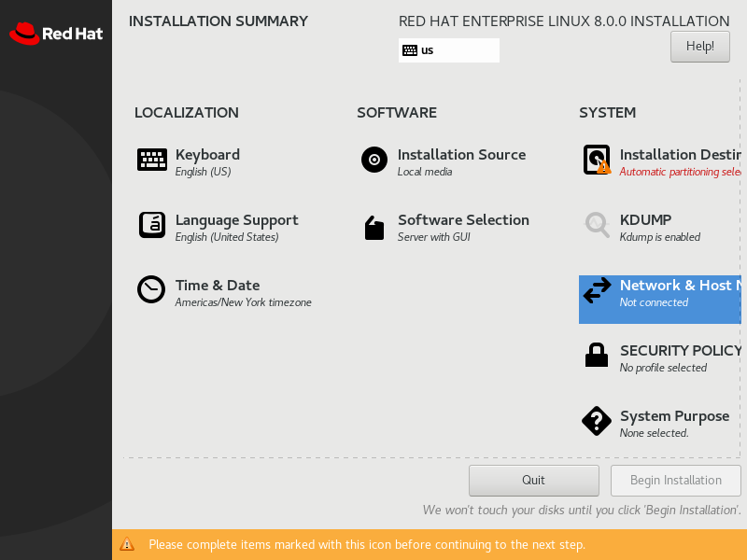Click the 'Kdump is enabled' text
The width and height of the screenshot is (747, 560).
[660, 237]
